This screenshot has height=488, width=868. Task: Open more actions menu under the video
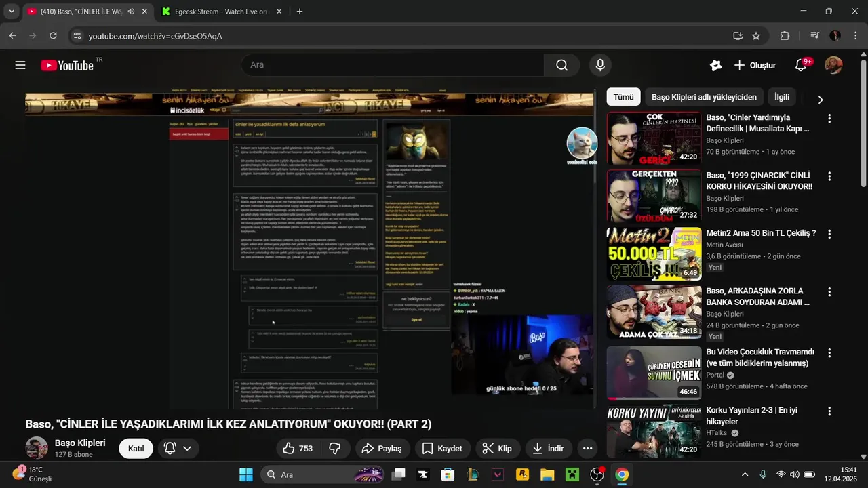pos(587,448)
